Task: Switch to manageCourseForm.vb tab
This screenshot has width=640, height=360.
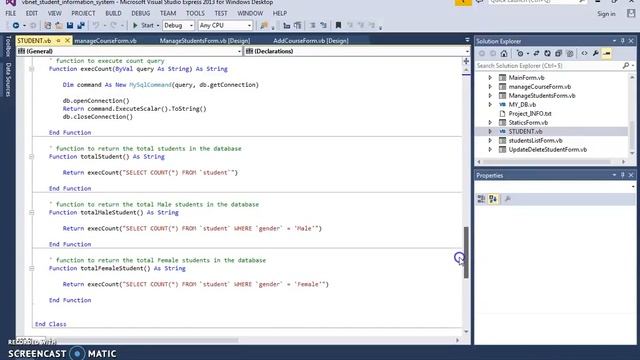Action: 105,40
